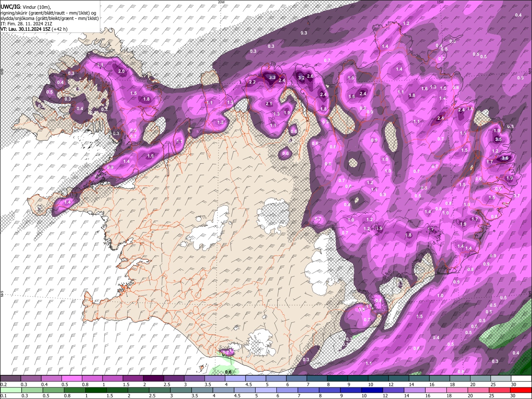Image resolution: width=532 pixels, height=399 pixels.
Task: Click the 15W longitude label at the top
Action: 440,2
